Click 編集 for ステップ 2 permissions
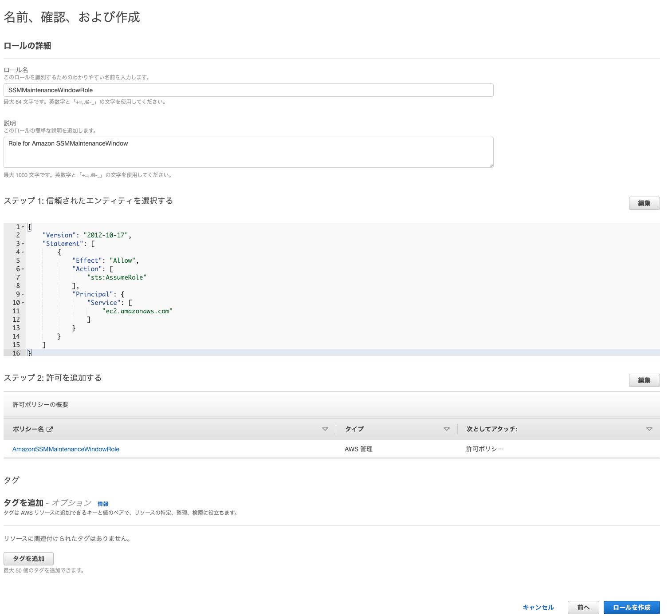This screenshot has width=672, height=616. pyautogui.click(x=644, y=380)
